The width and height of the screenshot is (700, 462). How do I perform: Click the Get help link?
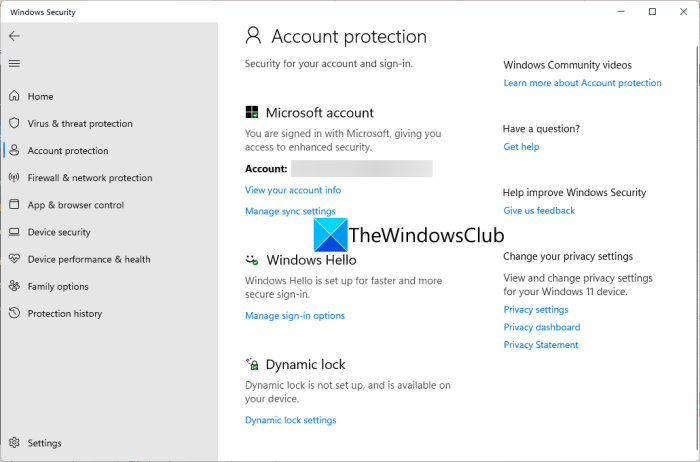tap(521, 147)
